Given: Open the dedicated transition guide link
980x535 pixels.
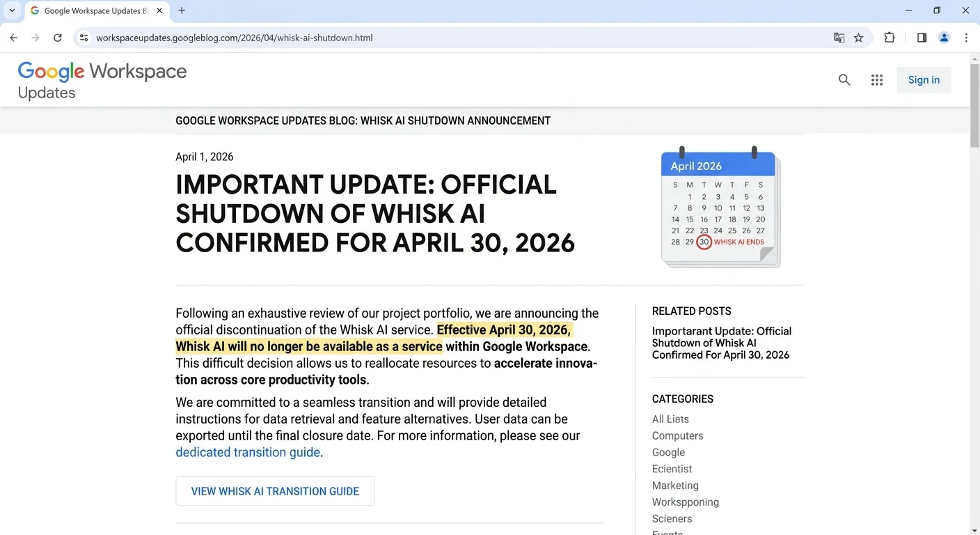Looking at the screenshot, I should (x=248, y=452).
